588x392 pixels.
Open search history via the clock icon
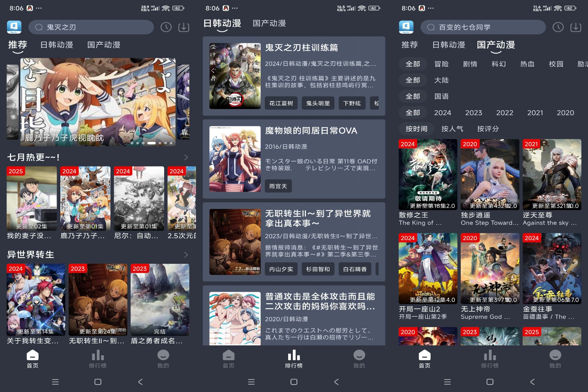[x=166, y=27]
